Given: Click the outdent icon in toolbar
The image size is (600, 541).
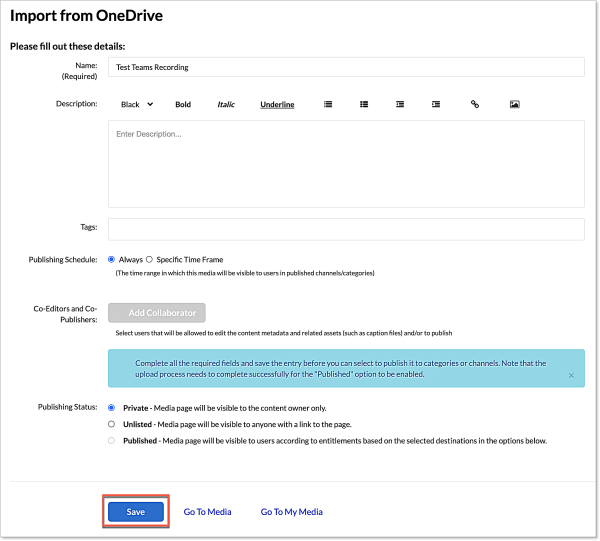Looking at the screenshot, I should 400,104.
